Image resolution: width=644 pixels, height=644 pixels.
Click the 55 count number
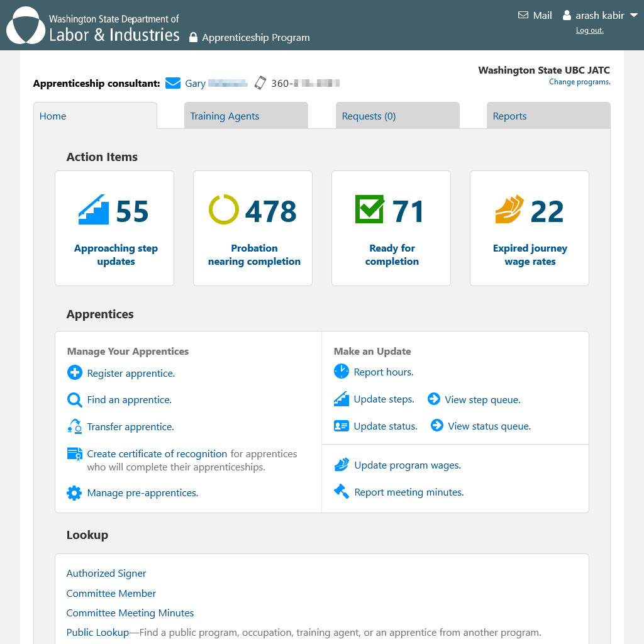coord(132,211)
